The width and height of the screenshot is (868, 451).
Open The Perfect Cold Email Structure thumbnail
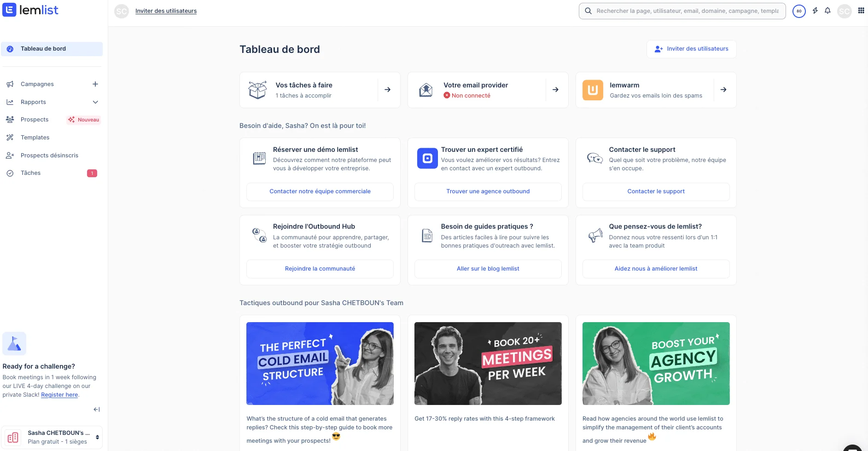tap(320, 364)
